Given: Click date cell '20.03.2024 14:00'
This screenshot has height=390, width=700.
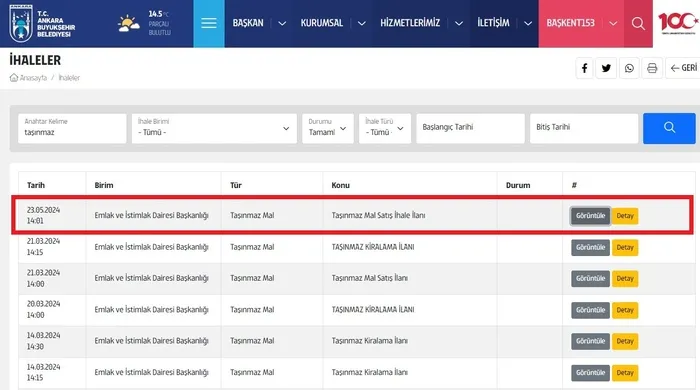Looking at the screenshot, I should click(43, 309).
